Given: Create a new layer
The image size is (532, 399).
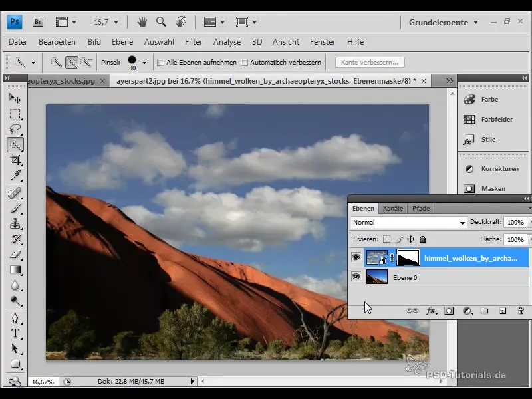Looking at the screenshot, I should (x=503, y=311).
